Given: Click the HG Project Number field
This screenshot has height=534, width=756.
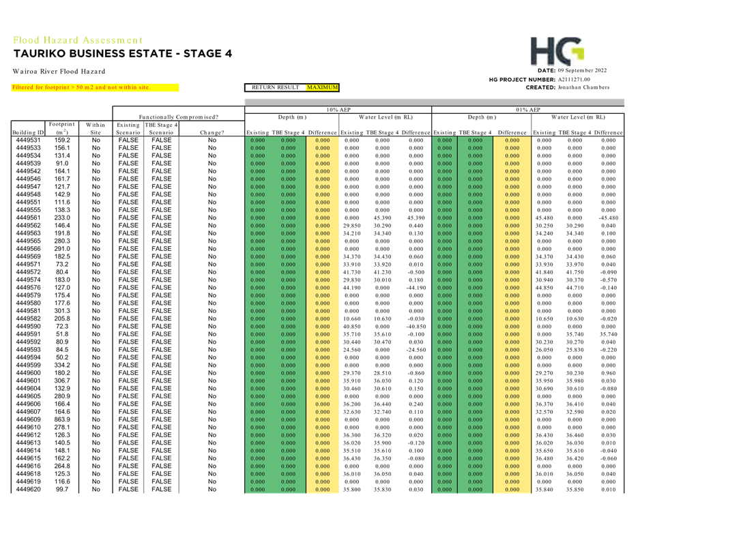Looking at the screenshot, I should pos(539,80).
